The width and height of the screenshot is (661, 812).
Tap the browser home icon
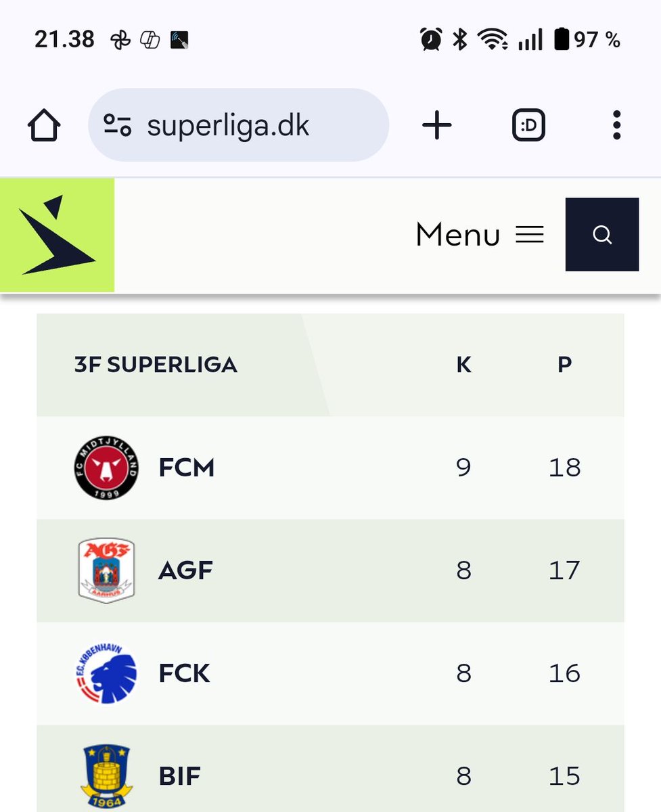tap(44, 126)
